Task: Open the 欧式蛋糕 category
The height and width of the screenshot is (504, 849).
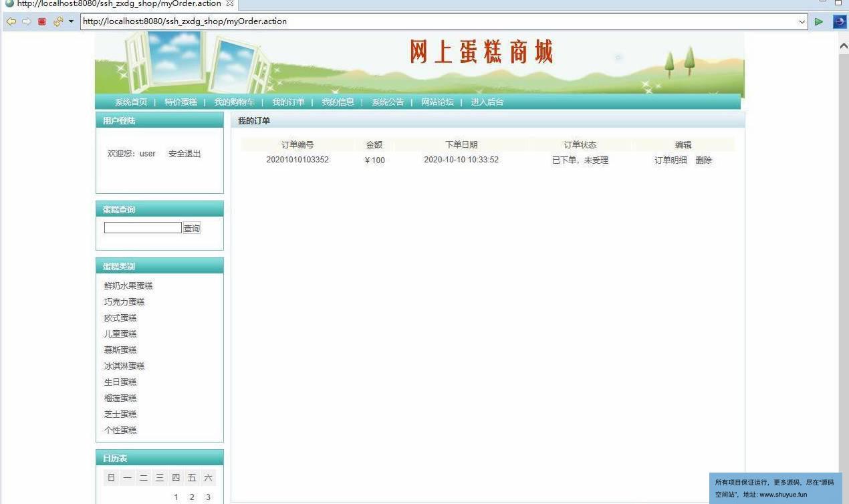Action: (120, 318)
